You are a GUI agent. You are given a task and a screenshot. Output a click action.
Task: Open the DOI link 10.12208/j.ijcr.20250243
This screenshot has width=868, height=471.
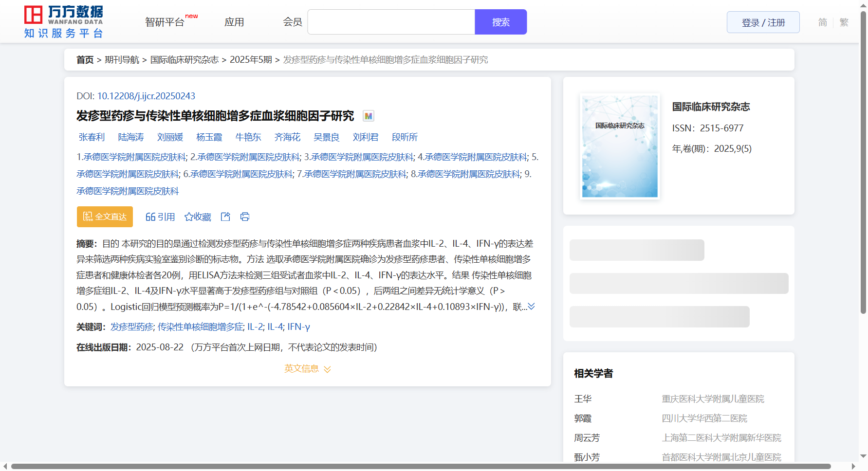pos(146,96)
